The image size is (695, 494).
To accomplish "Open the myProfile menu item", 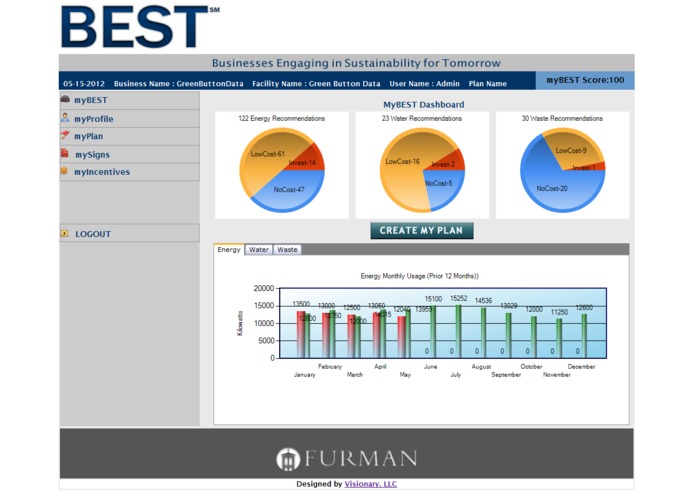I will (129, 119).
